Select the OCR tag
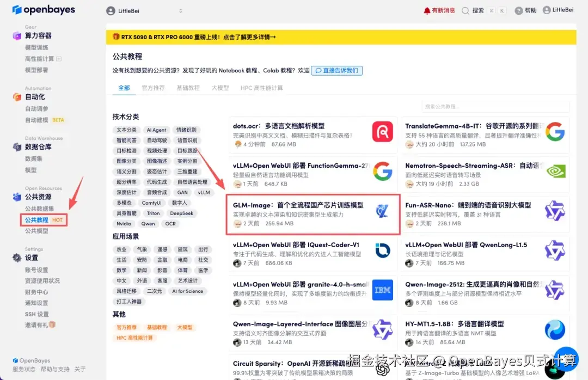 [x=170, y=224]
